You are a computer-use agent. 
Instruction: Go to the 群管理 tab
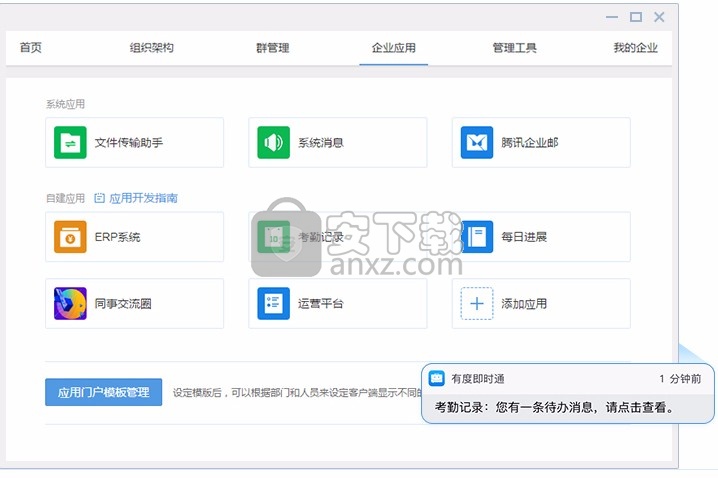272,48
